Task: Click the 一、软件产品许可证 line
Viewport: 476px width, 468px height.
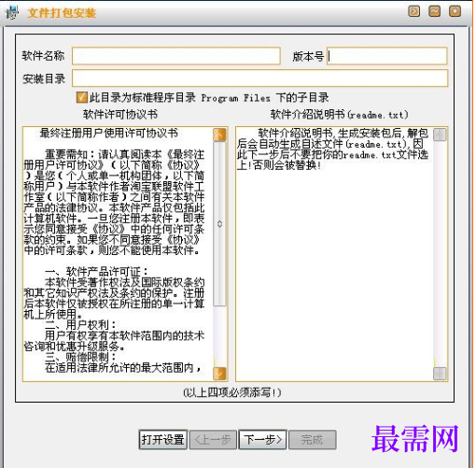Action: coord(96,272)
